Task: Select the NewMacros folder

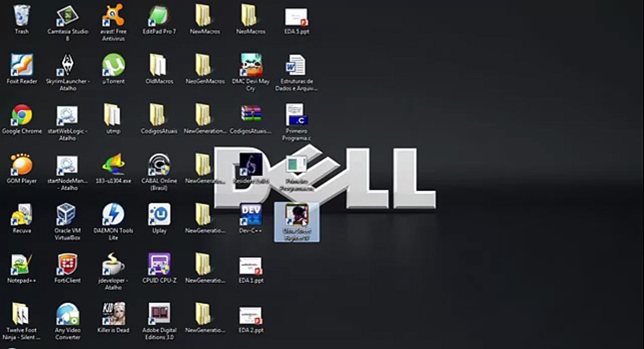Action: [x=205, y=19]
